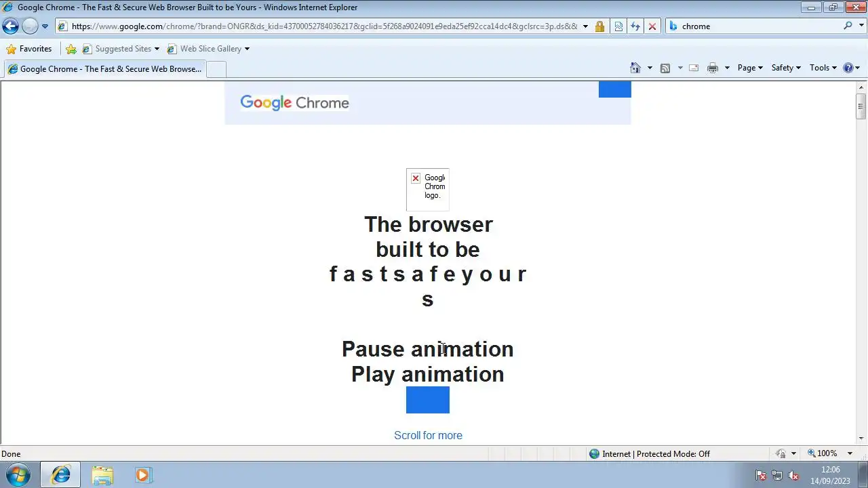
Task: Open the search provider dropdown arrow
Action: coord(860,26)
